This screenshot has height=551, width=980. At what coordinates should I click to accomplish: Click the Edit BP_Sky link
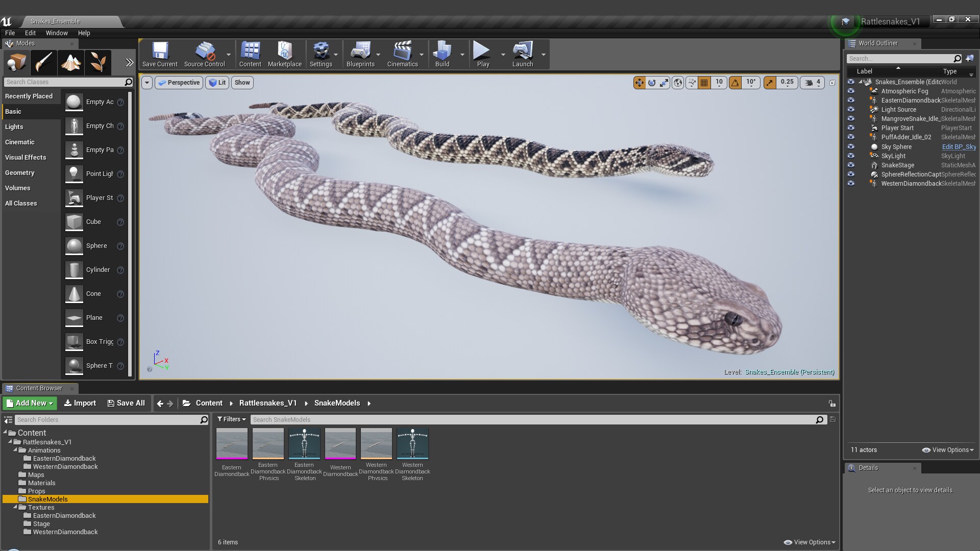tap(959, 146)
